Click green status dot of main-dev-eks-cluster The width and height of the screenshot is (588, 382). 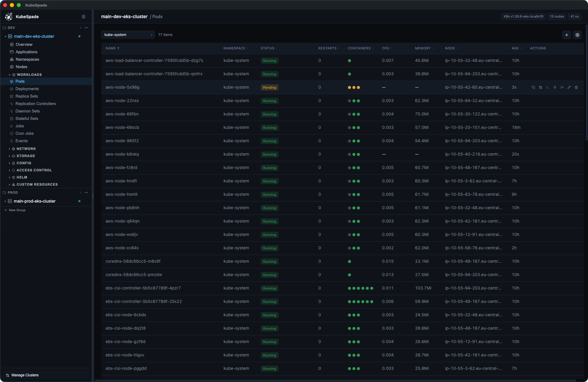79,36
